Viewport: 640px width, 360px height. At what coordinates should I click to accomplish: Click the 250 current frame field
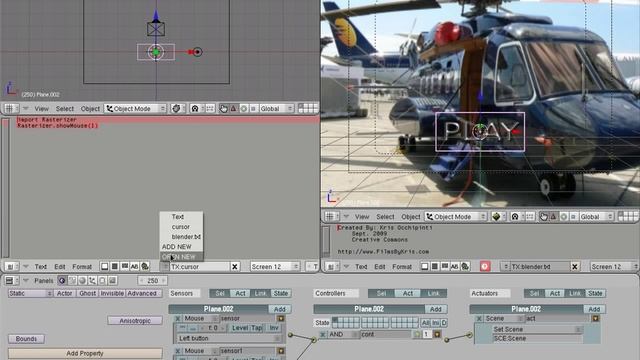click(153, 280)
